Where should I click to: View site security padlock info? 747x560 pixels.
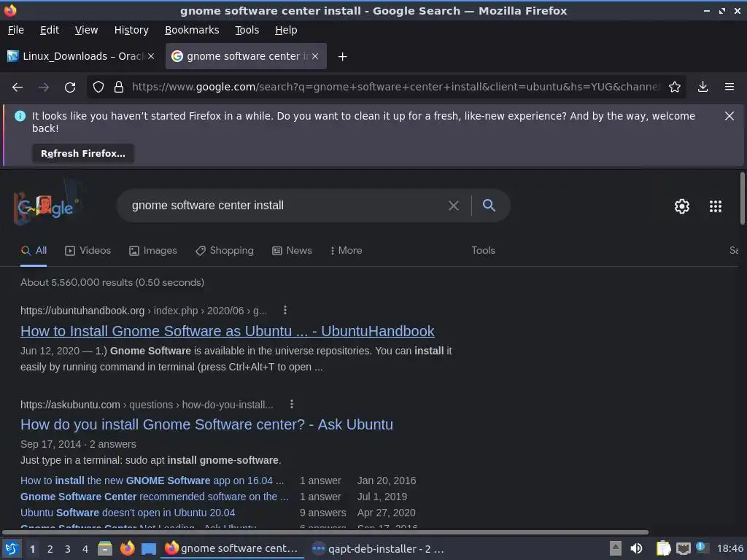click(119, 87)
